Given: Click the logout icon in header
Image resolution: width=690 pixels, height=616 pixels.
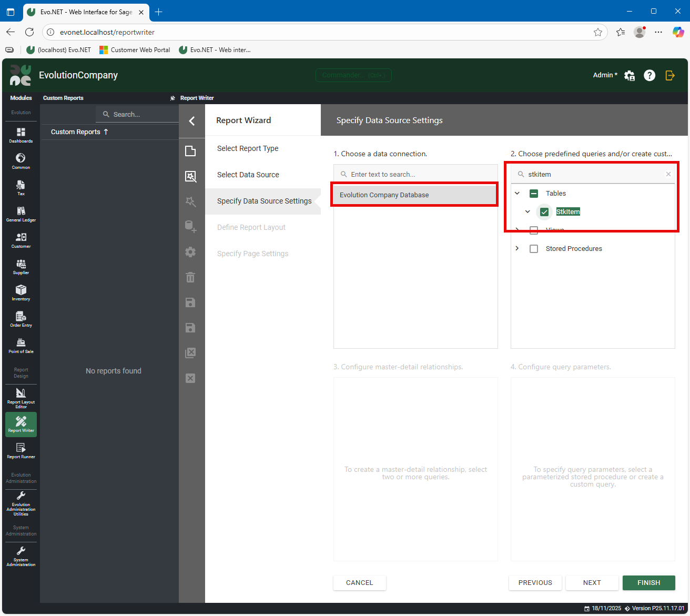Looking at the screenshot, I should 670,75.
